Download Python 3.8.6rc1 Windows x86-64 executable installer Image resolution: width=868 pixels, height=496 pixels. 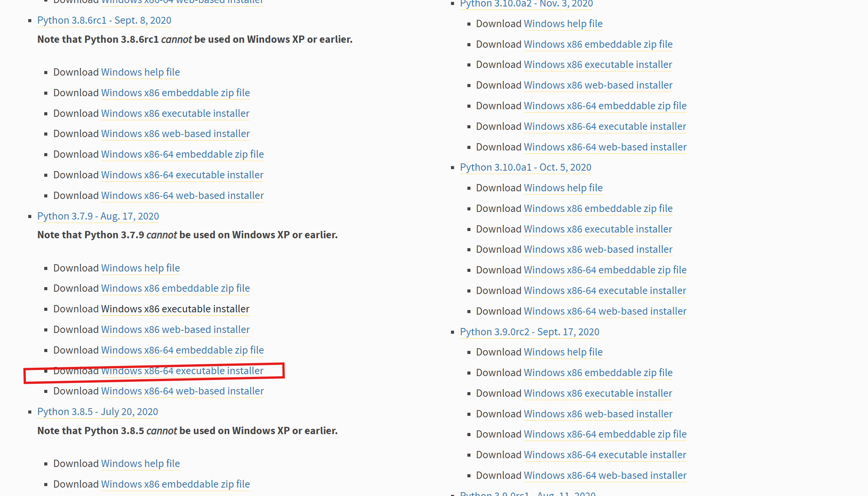(x=182, y=175)
